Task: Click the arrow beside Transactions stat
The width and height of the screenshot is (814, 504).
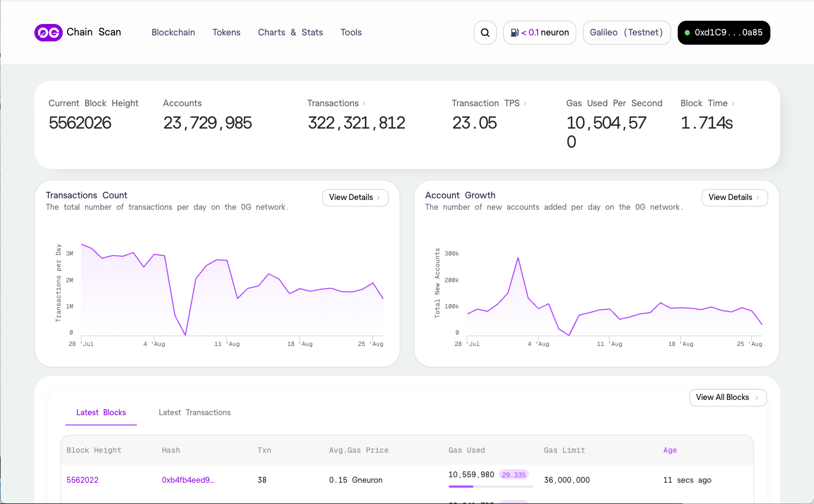Action: [364, 104]
